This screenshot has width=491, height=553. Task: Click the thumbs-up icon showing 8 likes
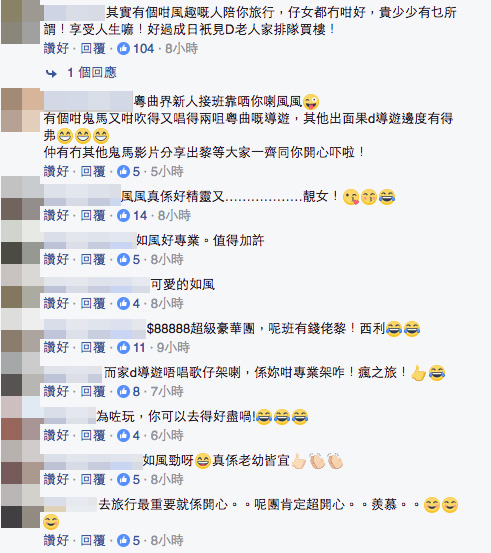(x=123, y=391)
